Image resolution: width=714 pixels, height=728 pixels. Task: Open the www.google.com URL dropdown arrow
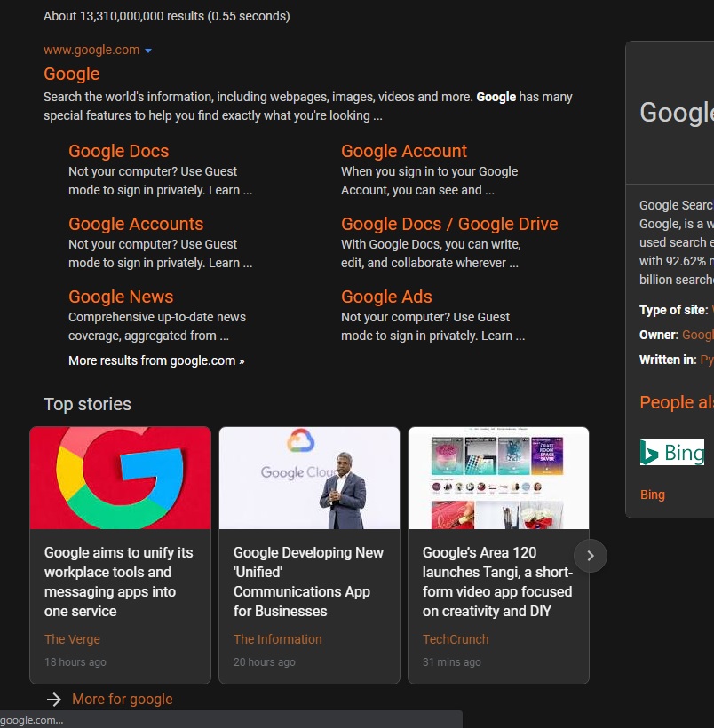(148, 51)
